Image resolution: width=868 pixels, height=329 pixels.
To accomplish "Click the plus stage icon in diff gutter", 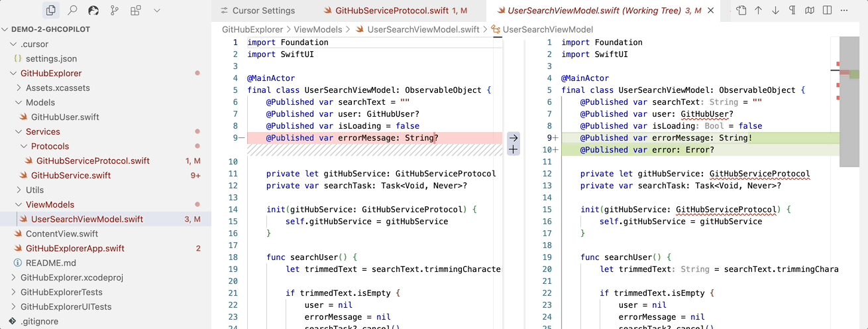I will 513,149.
